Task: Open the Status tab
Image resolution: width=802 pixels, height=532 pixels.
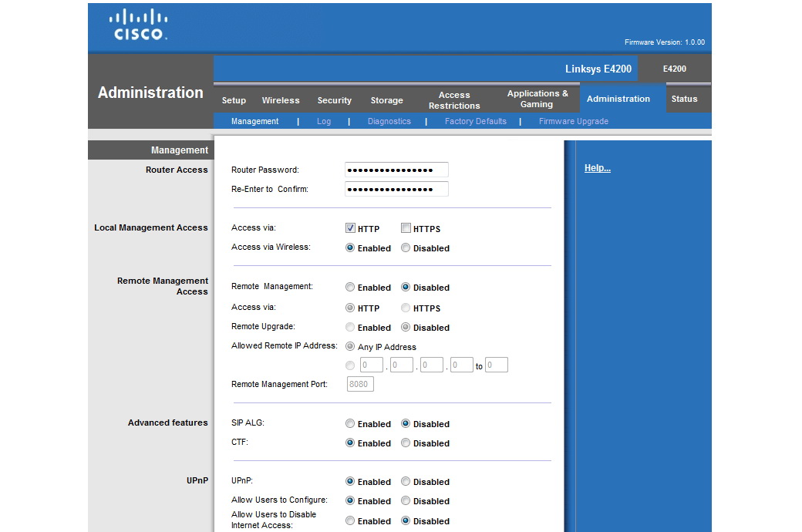Action: click(x=684, y=99)
